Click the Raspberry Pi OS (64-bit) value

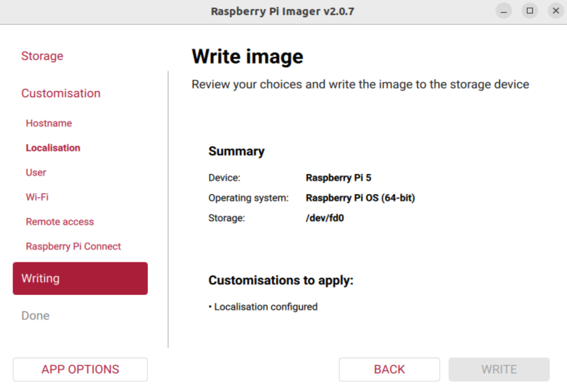360,198
